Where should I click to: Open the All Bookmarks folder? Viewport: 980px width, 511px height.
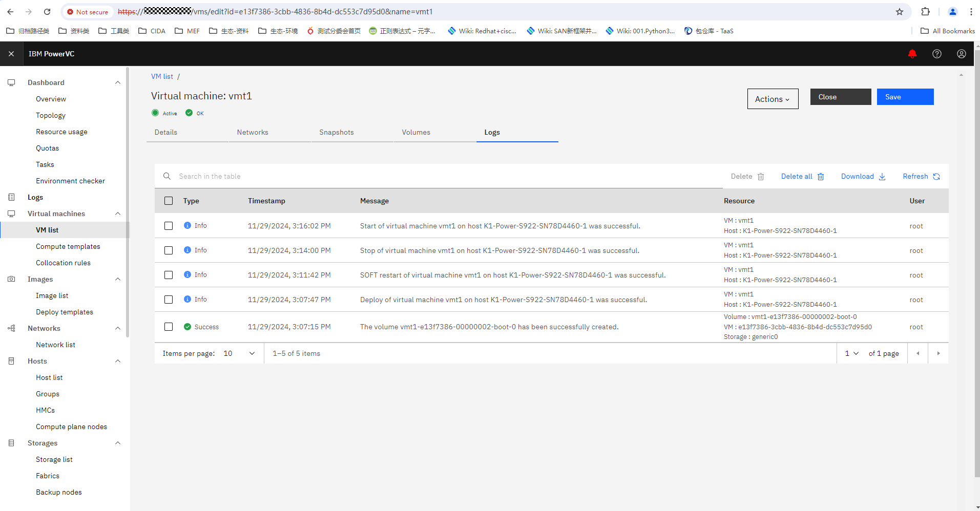[x=948, y=31]
